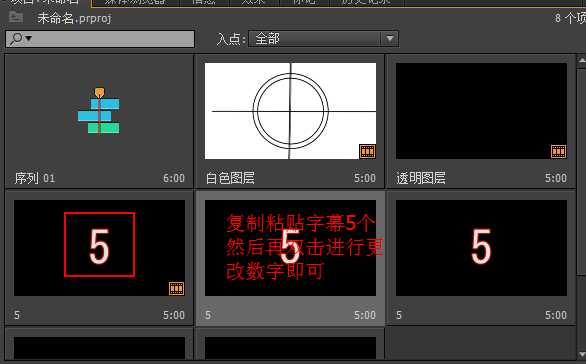The image size is (586, 364).
Task: Click the 入点: label
Action: click(231, 39)
